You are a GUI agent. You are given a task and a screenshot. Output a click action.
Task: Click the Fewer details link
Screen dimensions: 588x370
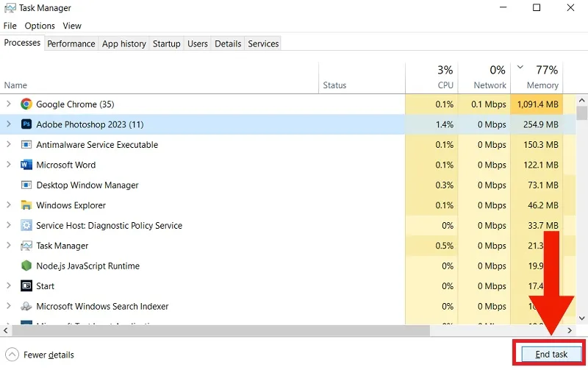49,355
